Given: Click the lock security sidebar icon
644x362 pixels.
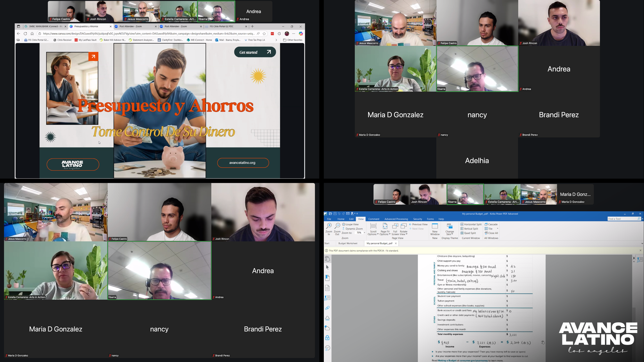Looking at the screenshot, I should pos(327,338).
